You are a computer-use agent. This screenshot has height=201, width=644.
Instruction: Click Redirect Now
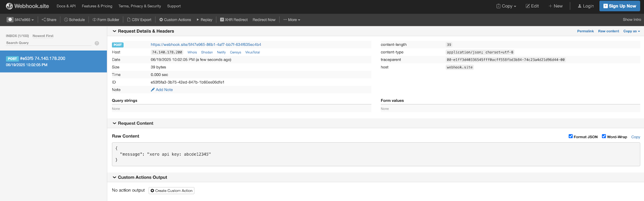tap(264, 20)
